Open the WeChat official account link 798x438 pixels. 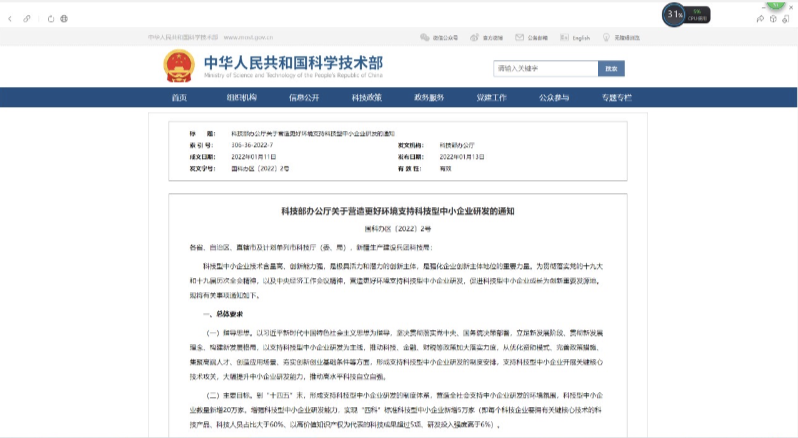[439, 38]
